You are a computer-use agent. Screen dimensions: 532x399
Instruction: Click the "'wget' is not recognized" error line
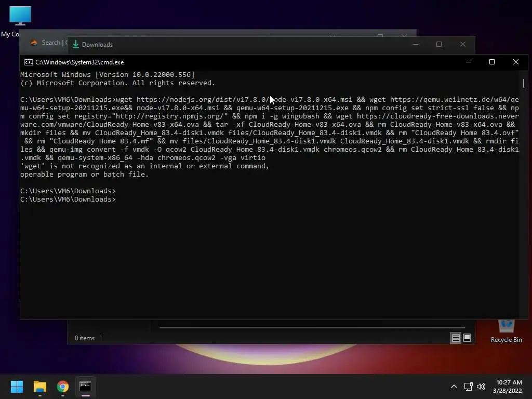(144, 166)
